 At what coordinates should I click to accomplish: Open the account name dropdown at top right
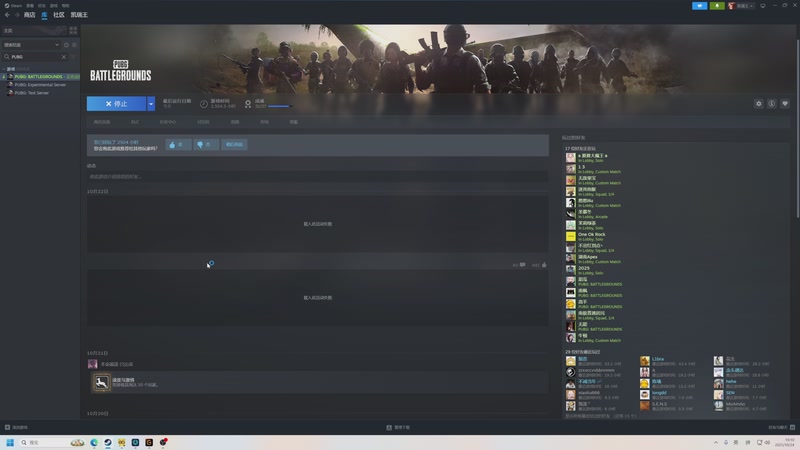741,6
